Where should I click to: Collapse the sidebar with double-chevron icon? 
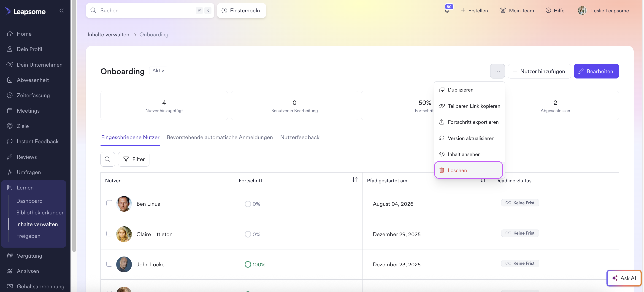pos(62,11)
